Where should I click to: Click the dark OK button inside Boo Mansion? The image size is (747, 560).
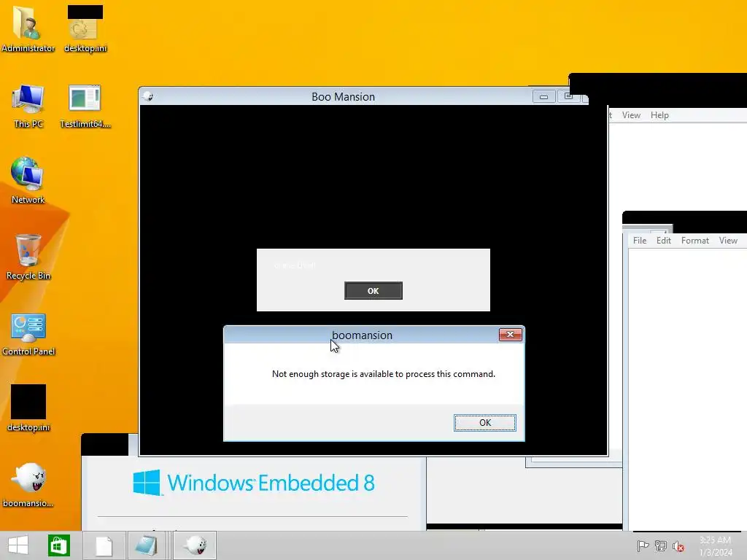(x=373, y=291)
